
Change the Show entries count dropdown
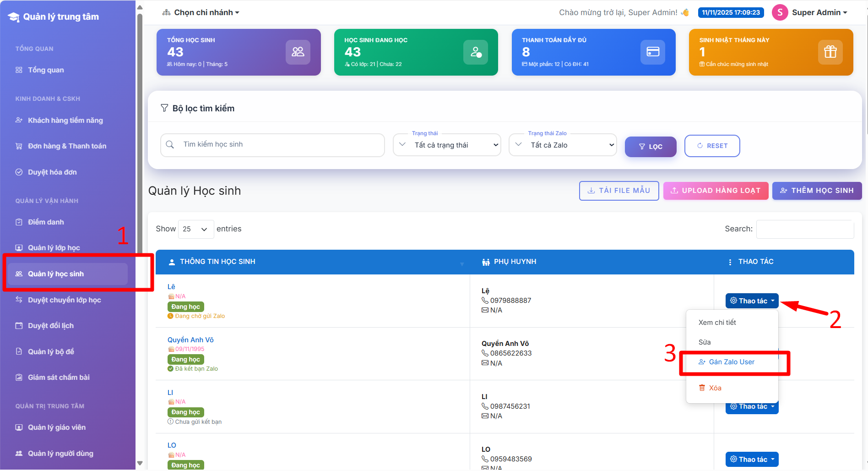click(x=195, y=229)
